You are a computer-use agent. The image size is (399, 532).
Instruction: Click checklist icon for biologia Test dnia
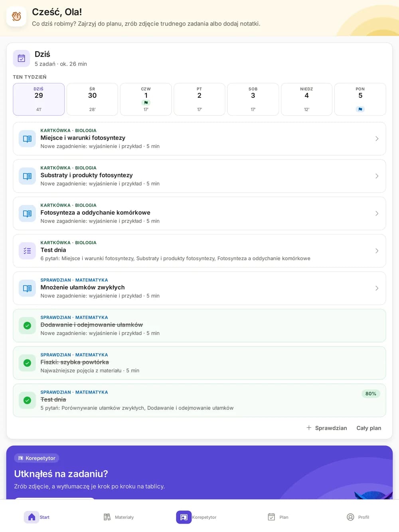click(27, 251)
